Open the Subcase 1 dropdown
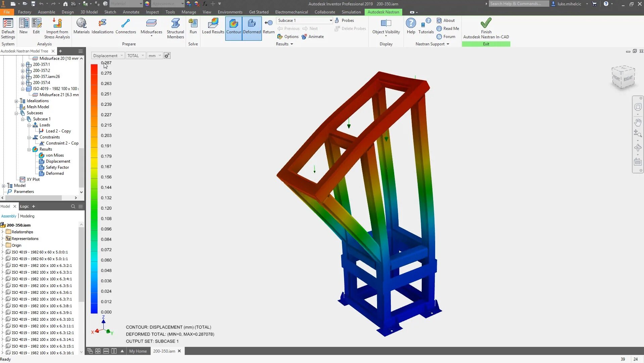Image resolution: width=644 pixels, height=363 pixels. (x=305, y=21)
